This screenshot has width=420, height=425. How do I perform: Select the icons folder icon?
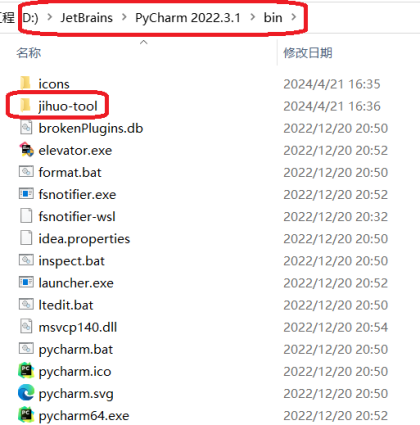coord(25,83)
